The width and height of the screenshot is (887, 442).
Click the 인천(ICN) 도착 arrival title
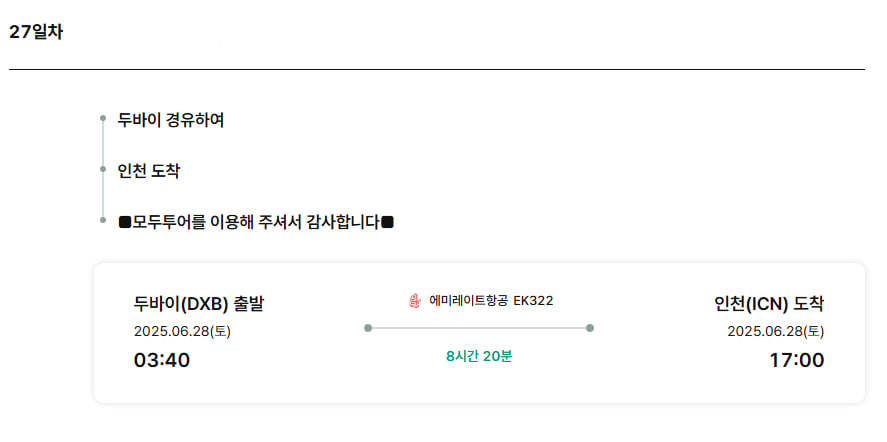(769, 304)
